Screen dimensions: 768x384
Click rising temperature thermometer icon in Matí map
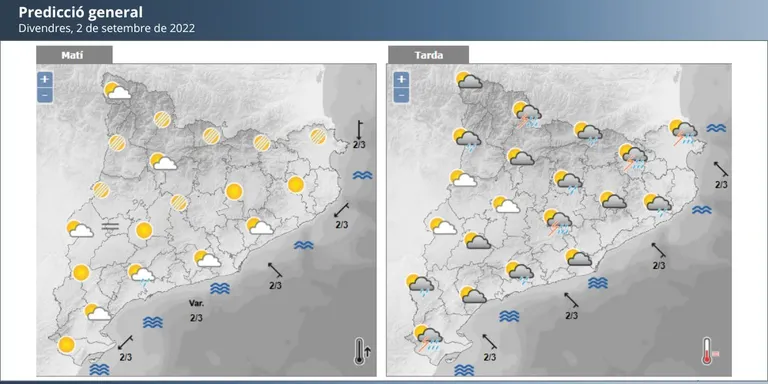tap(362, 351)
